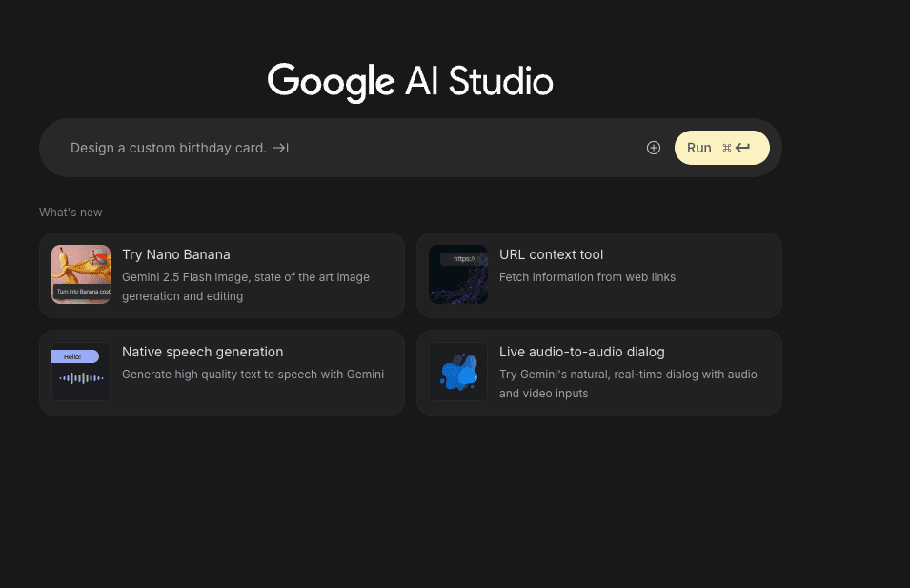Click the Google AI Studio logo
Viewport: 910px width, 588px height.
pos(410,82)
